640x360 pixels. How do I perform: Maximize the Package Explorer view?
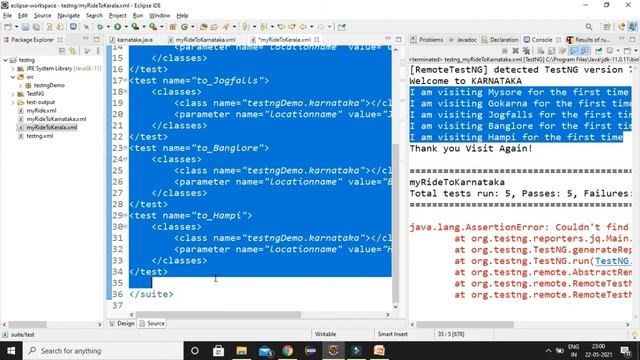click(96, 39)
